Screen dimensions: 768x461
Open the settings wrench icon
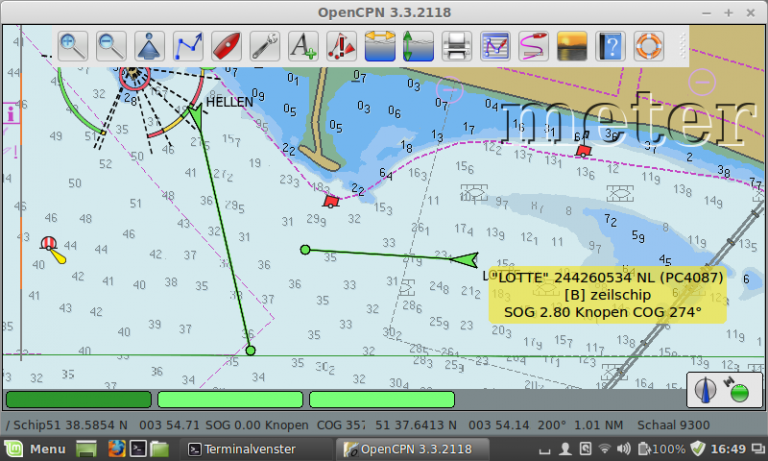click(264, 46)
